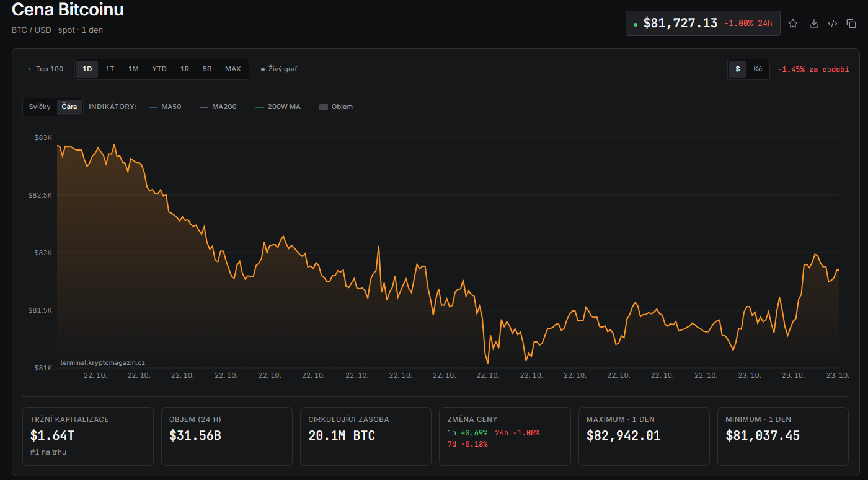Viewport: 868px width, 480px height.
Task: Click the Tržní kapitalizace $1.64T card
Action: (87, 436)
